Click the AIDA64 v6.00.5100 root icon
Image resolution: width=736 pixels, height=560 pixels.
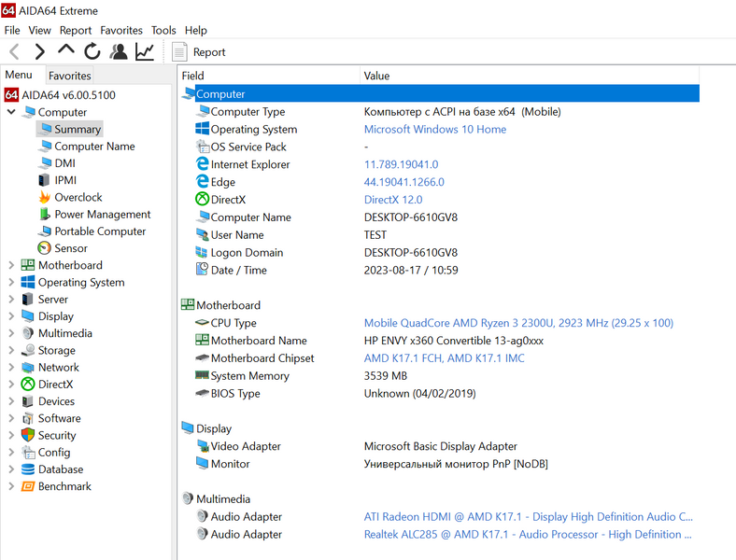[11, 95]
